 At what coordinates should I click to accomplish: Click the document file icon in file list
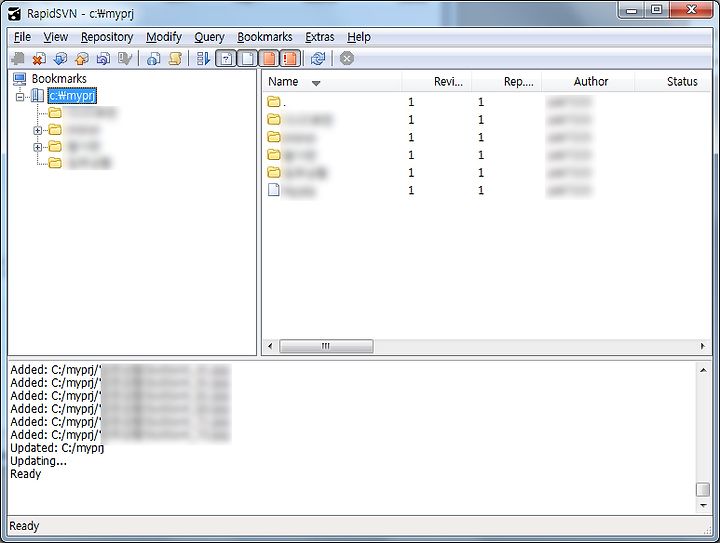click(x=274, y=190)
